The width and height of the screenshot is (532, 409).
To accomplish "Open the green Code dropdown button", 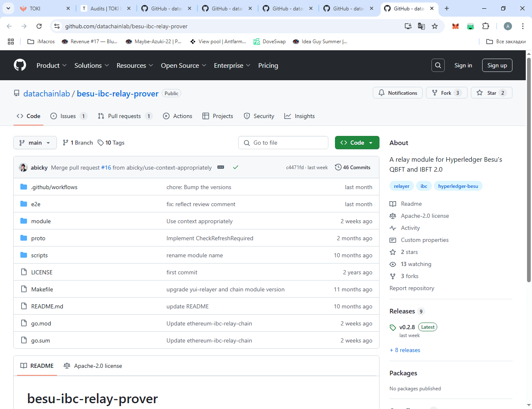I will pyautogui.click(x=357, y=143).
